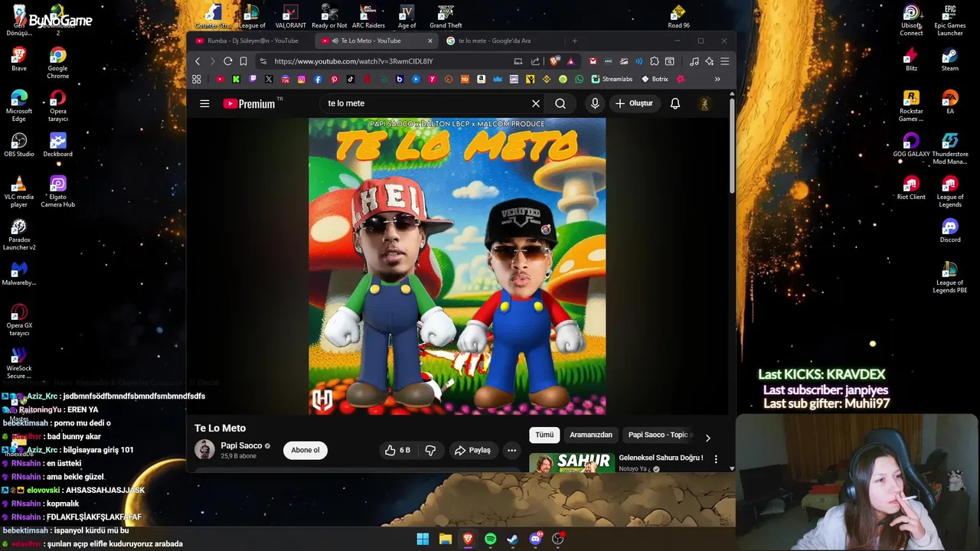Open a new browser tab
Screen dimensions: 980x551
574,41
